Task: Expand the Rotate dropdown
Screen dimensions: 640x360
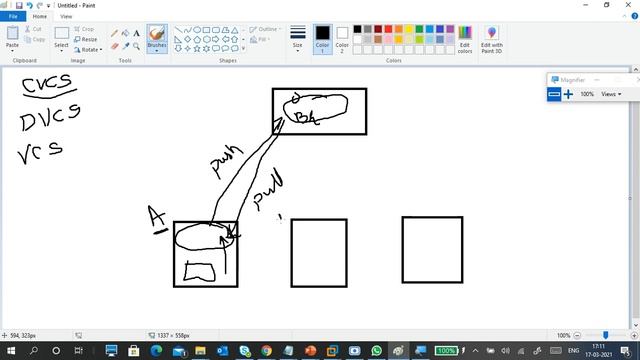Action: pos(101,50)
